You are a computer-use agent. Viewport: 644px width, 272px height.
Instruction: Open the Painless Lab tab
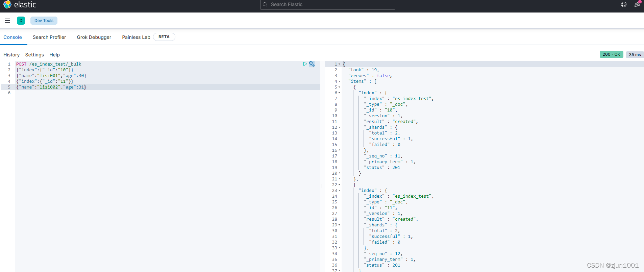[136, 37]
